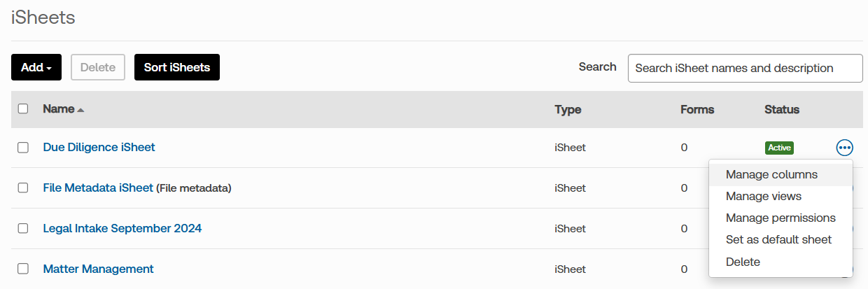Open the actions ellipsis for Due Diligence iSheet
Image resolution: width=868 pixels, height=289 pixels.
click(845, 148)
